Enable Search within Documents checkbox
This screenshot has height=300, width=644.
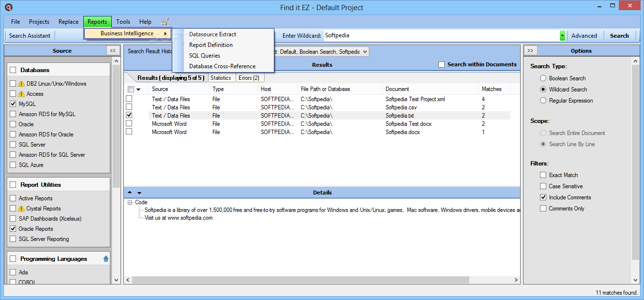[441, 64]
